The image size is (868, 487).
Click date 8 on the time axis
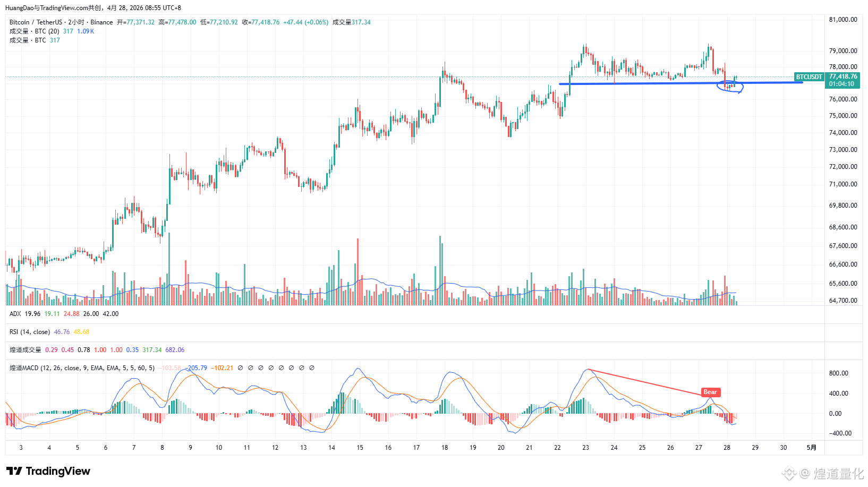[162, 448]
